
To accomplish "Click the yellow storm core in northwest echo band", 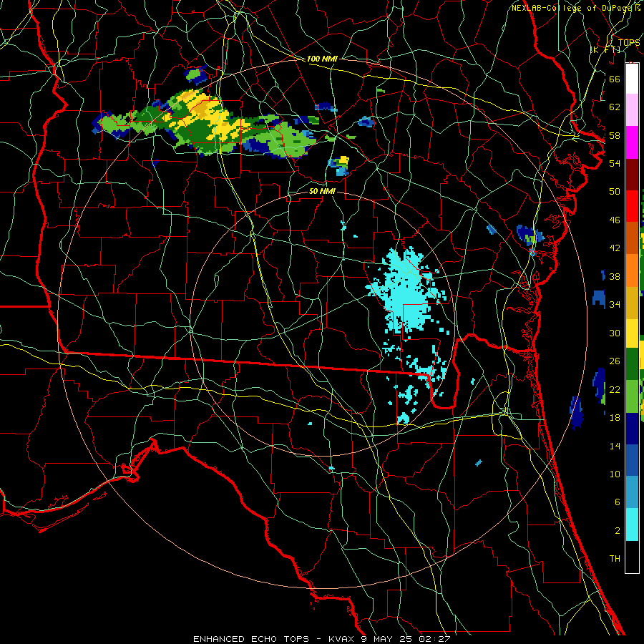I will pyautogui.click(x=205, y=115).
